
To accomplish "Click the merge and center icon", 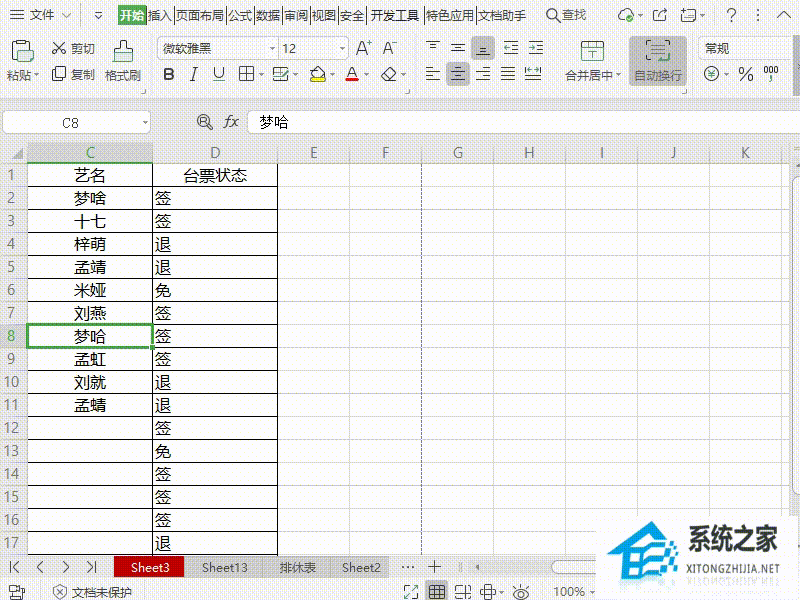I will pos(592,52).
